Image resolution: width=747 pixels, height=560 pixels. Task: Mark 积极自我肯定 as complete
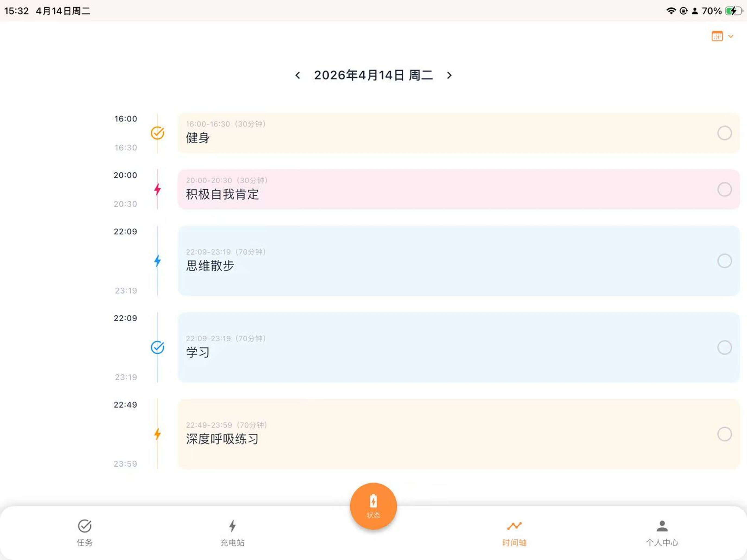pyautogui.click(x=724, y=189)
